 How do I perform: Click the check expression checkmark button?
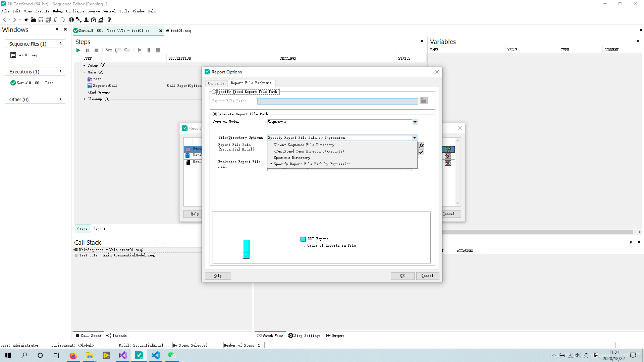point(421,152)
